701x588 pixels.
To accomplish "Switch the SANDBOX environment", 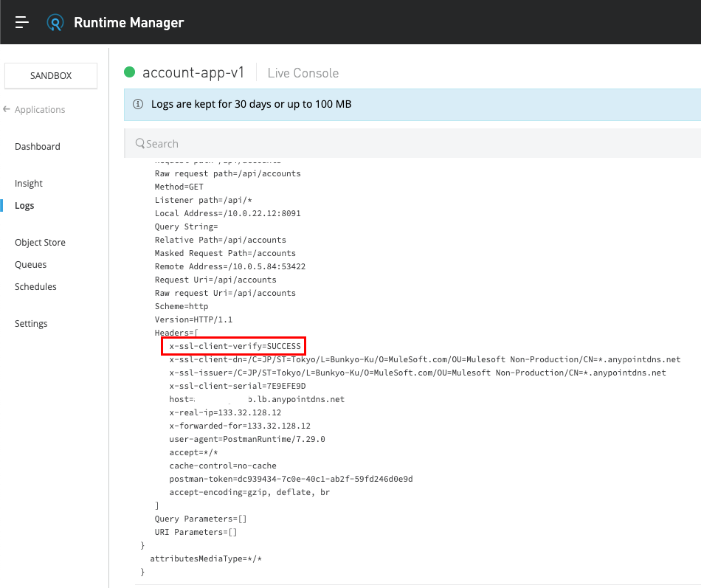I will 51,75.
